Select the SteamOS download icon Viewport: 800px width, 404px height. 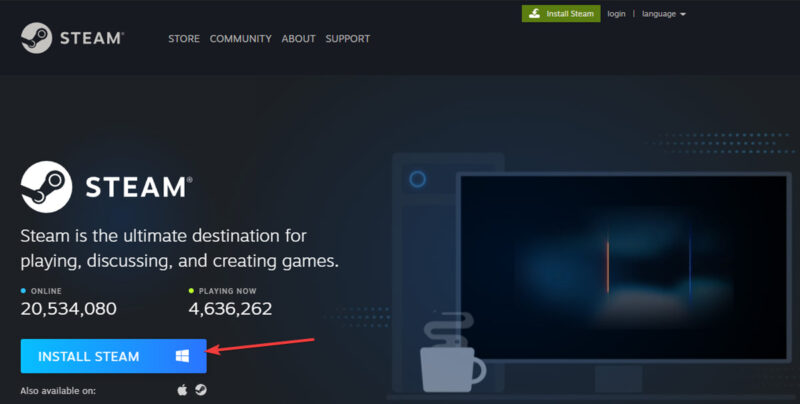201,390
